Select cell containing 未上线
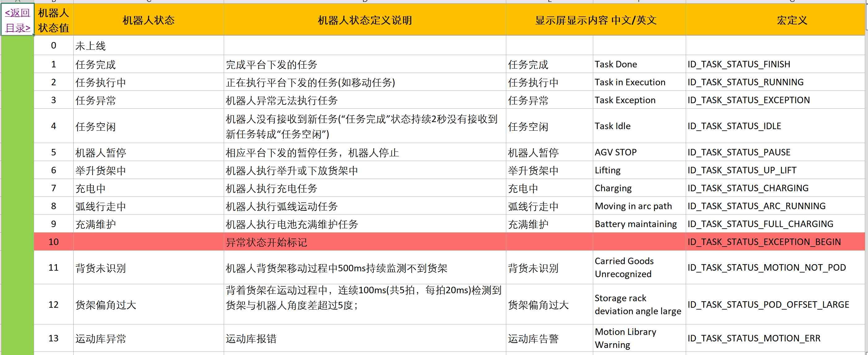Screen dimensions: 868x355 90,46
